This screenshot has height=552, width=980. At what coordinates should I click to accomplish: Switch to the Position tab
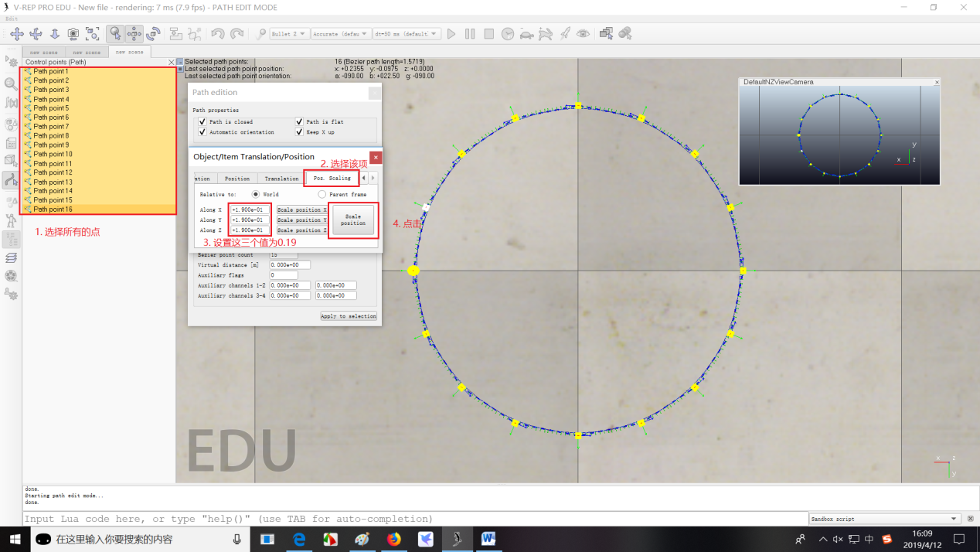237,179
